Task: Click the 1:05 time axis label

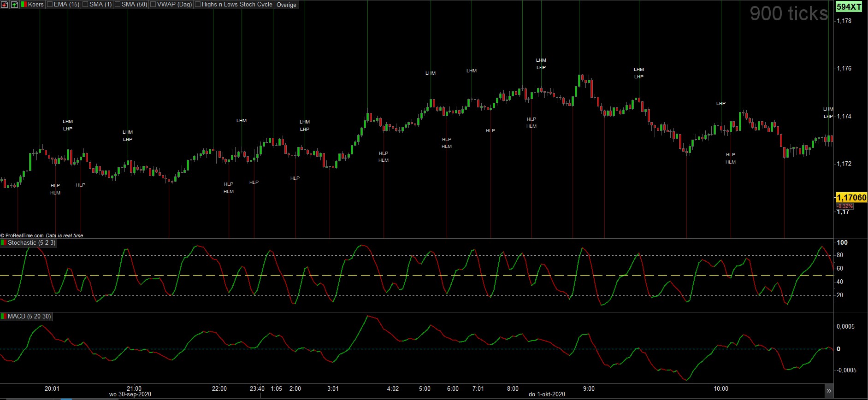Action: [277, 388]
